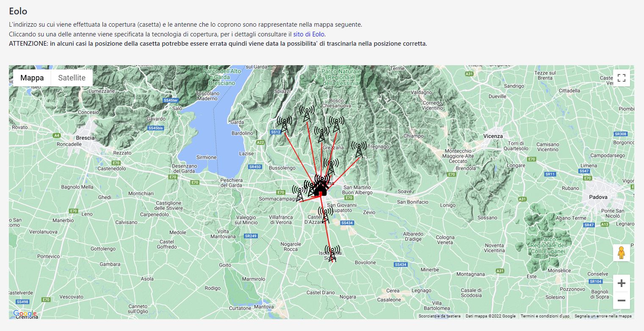The height and width of the screenshot is (331, 644).
Task: Select the Mappa map type
Action: point(32,78)
